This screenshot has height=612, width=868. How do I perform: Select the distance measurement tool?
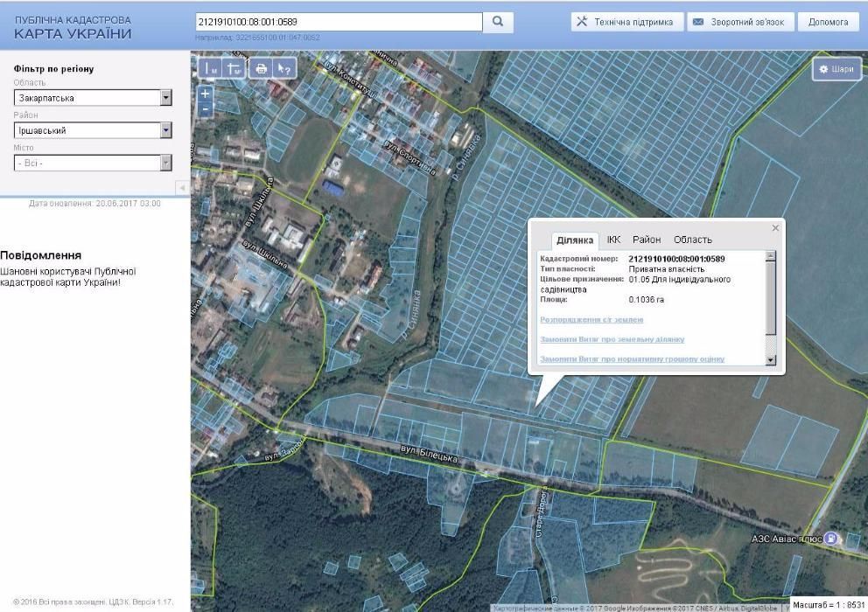[209, 68]
